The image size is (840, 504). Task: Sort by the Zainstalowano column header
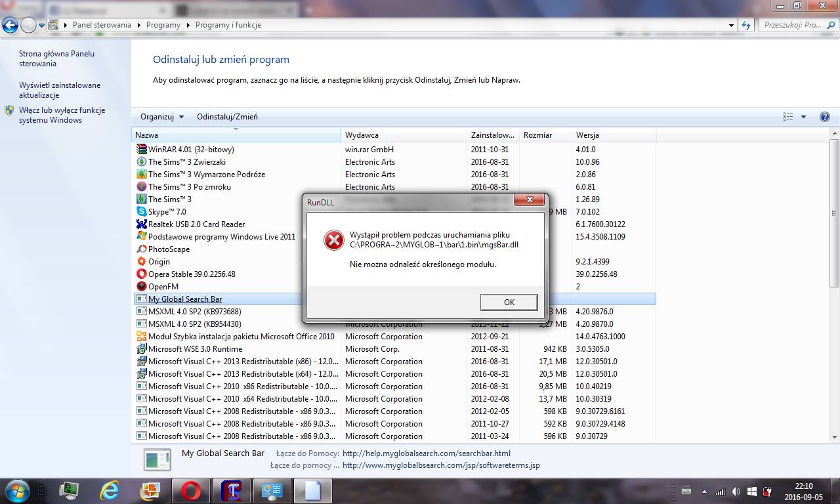pyautogui.click(x=493, y=135)
